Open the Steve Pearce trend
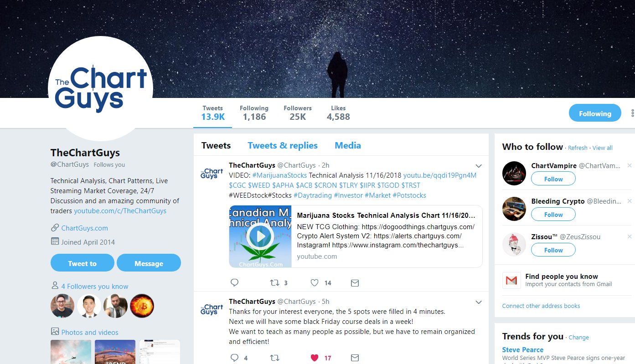This screenshot has height=364, width=635. point(523,349)
